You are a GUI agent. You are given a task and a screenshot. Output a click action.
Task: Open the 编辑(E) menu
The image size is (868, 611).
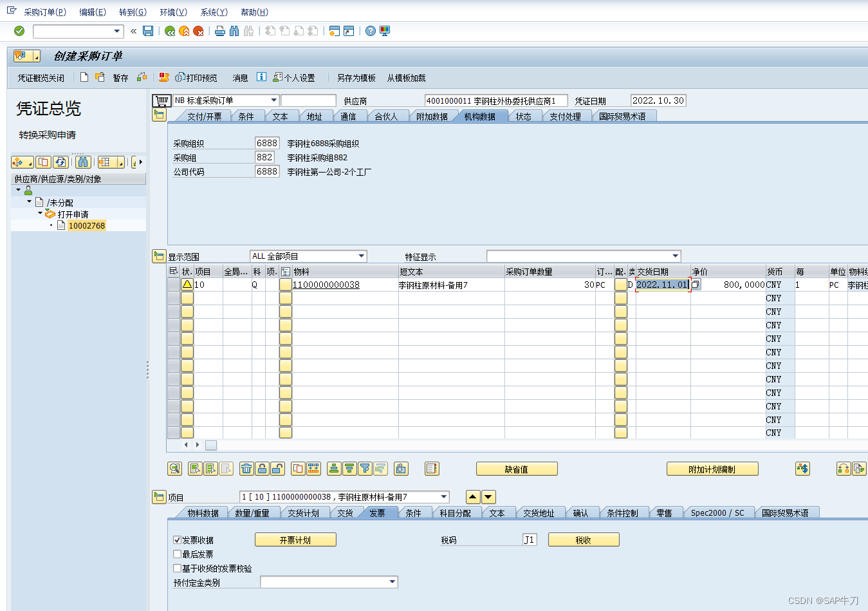pyautogui.click(x=93, y=12)
